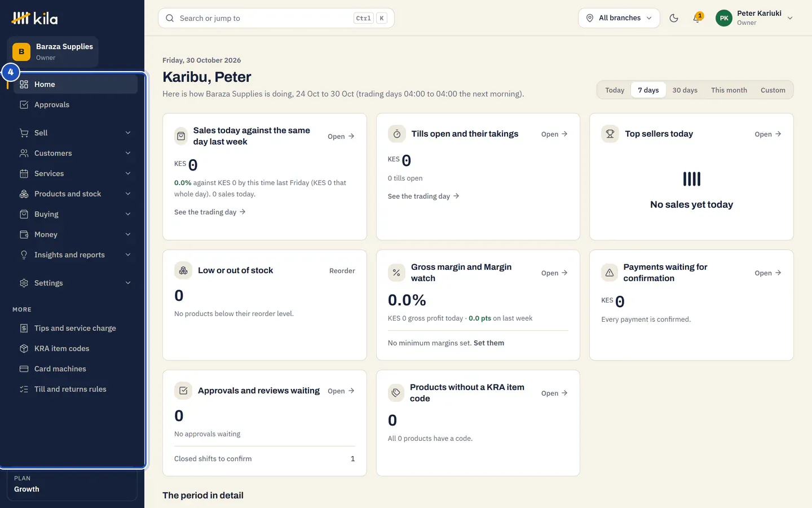
Task: Open the Sales today against last week card
Action: point(341,137)
